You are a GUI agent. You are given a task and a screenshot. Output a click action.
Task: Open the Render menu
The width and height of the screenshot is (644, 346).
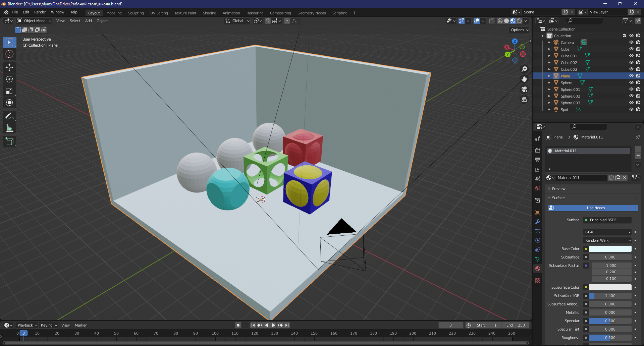pos(40,12)
